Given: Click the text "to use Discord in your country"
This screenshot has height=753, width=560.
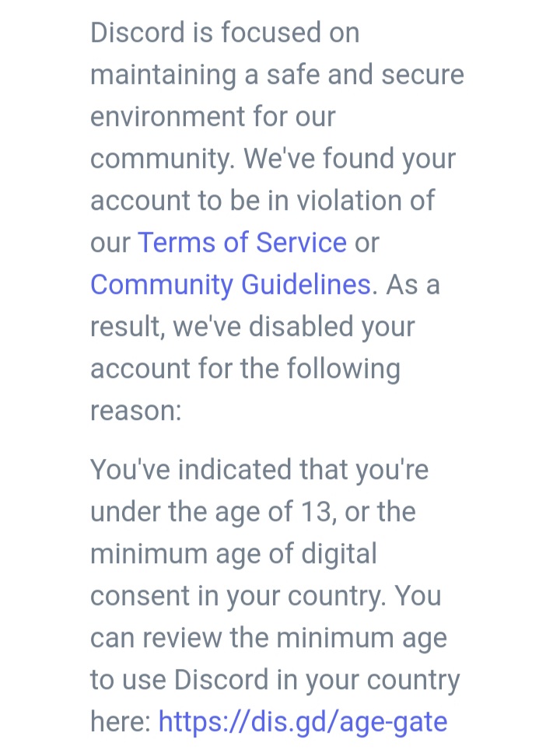Looking at the screenshot, I should click(275, 680).
